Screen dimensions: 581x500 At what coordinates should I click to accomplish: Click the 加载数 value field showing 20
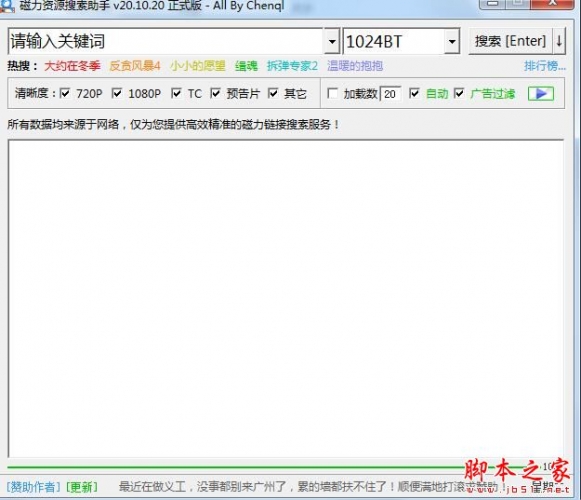click(x=391, y=94)
